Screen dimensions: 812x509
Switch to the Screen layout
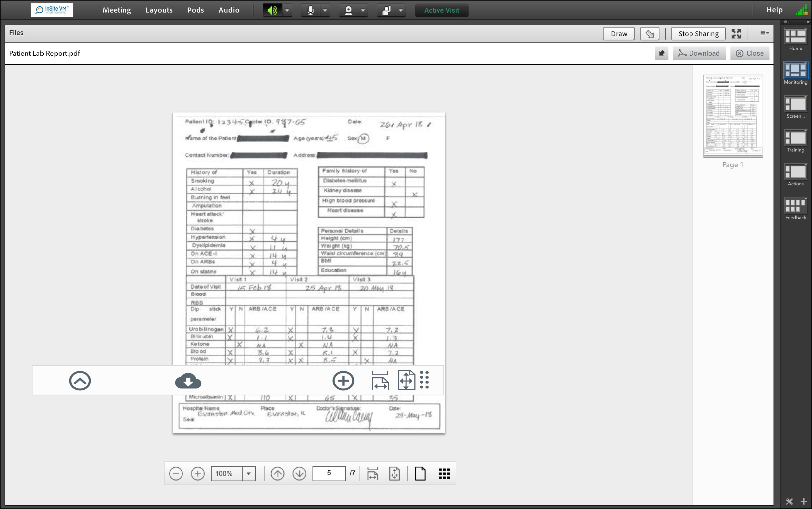click(796, 107)
